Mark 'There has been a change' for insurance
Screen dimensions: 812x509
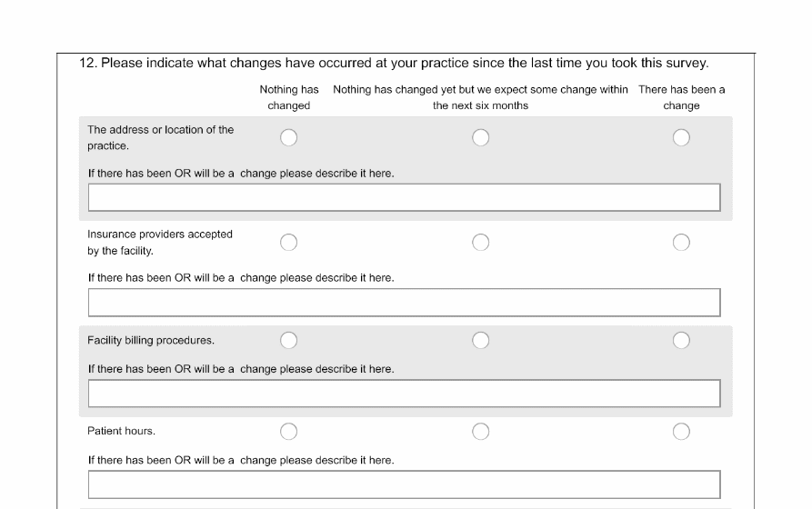(x=681, y=242)
